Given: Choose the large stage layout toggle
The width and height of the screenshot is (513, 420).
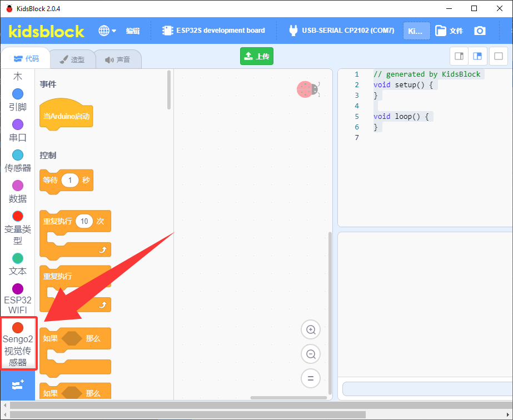Looking at the screenshot, I should 477,56.
